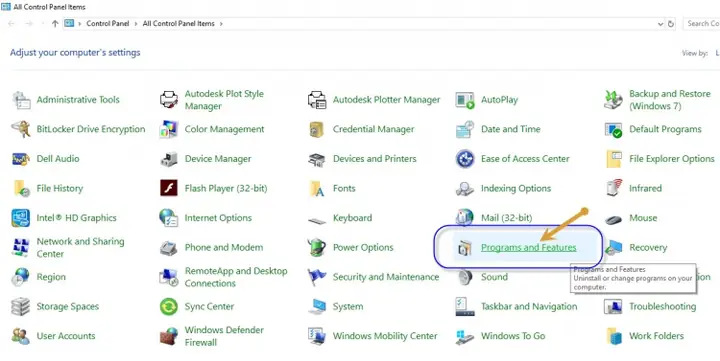Screen dimensions: 720x361
Task: Click the Power Options icon
Action: pos(317,248)
